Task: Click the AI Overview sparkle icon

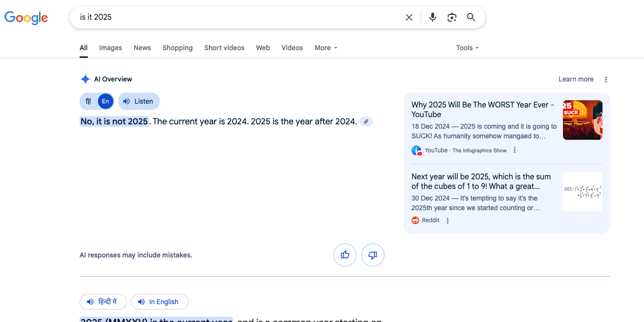Action: (85, 79)
